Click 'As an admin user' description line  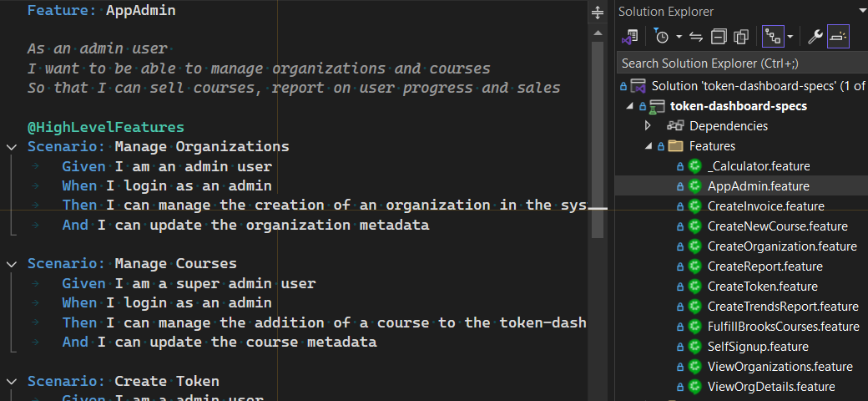pos(98,48)
